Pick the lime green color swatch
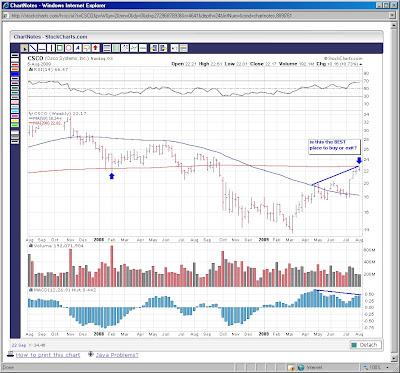Image resolution: width=400 pixels, height=373 pixels. point(15,125)
